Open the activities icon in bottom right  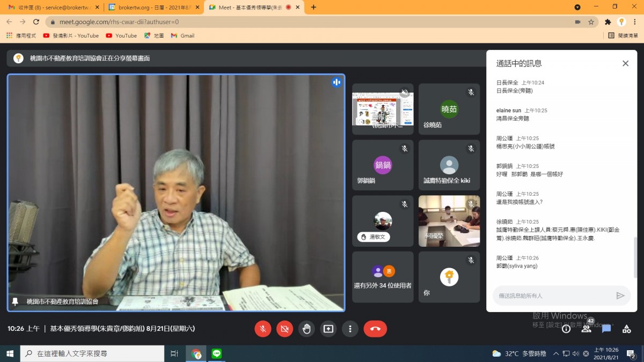626,329
